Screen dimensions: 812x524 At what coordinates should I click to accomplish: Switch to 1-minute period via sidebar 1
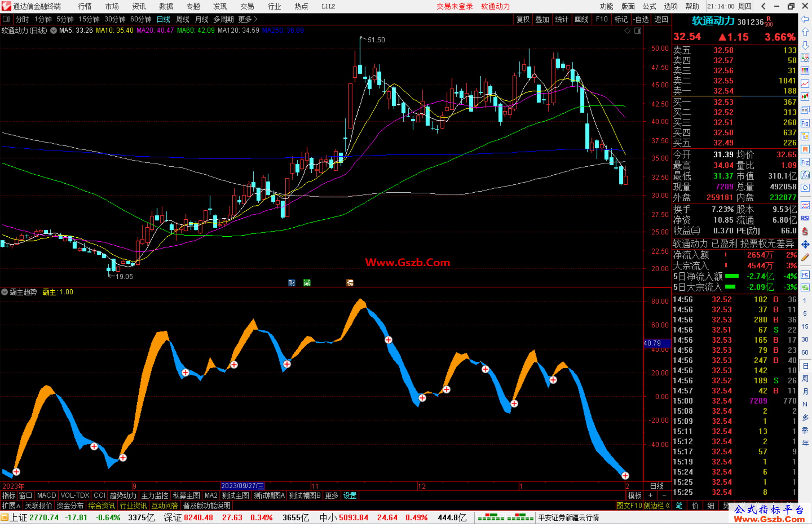click(x=805, y=301)
